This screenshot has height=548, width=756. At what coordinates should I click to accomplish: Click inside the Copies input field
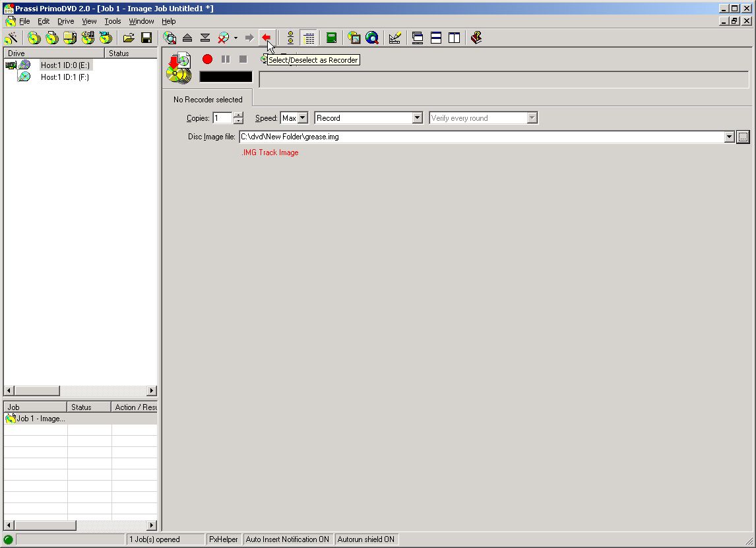tap(223, 118)
